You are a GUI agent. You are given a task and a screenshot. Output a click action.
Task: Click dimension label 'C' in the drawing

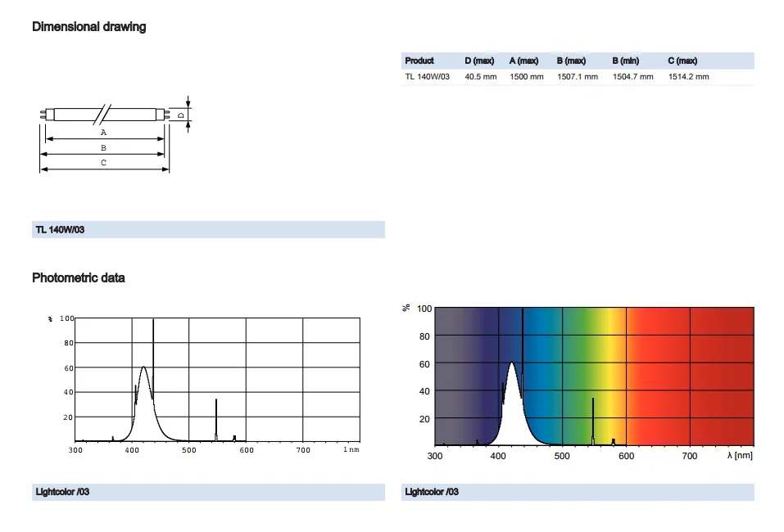click(103, 163)
